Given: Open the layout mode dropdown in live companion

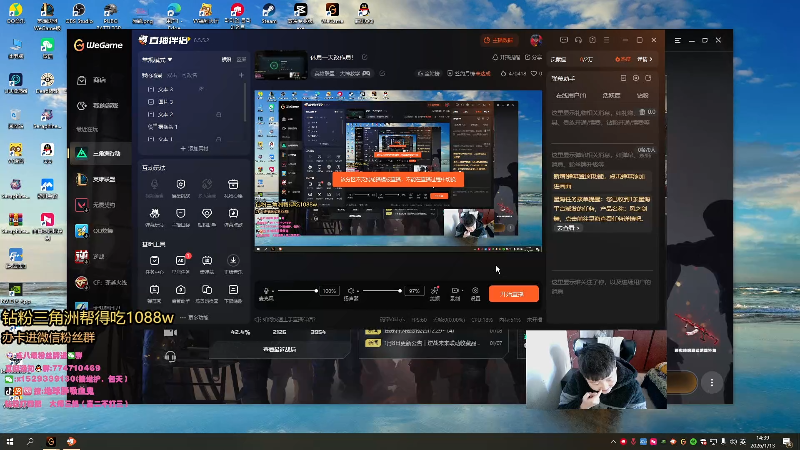Looking at the screenshot, I should pyautogui.click(x=157, y=60).
